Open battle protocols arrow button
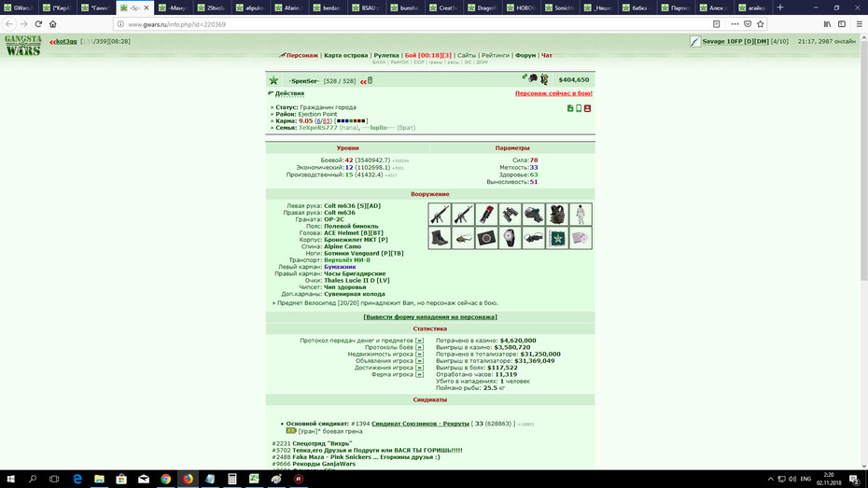Image resolution: width=868 pixels, height=488 pixels. coord(419,347)
